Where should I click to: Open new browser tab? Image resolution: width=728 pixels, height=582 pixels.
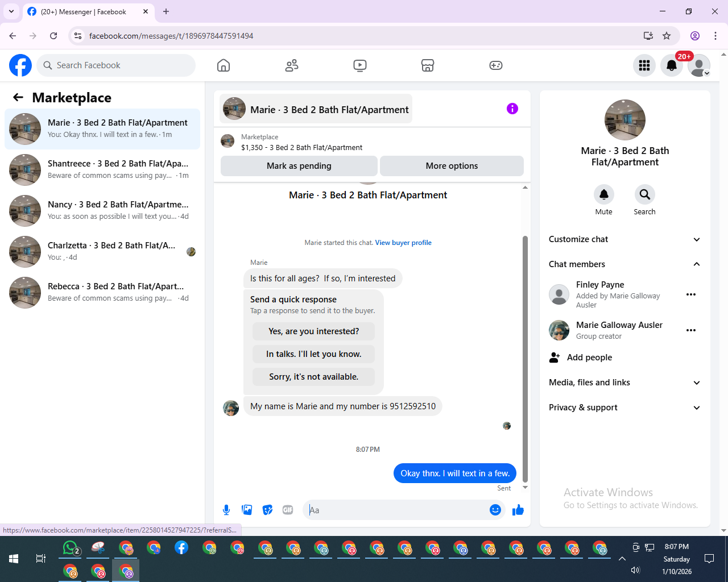point(166,11)
